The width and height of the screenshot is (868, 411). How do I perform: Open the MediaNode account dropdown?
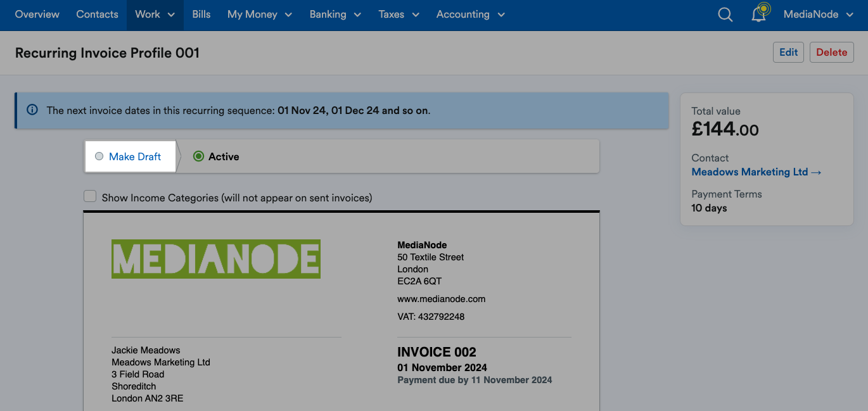(819, 14)
